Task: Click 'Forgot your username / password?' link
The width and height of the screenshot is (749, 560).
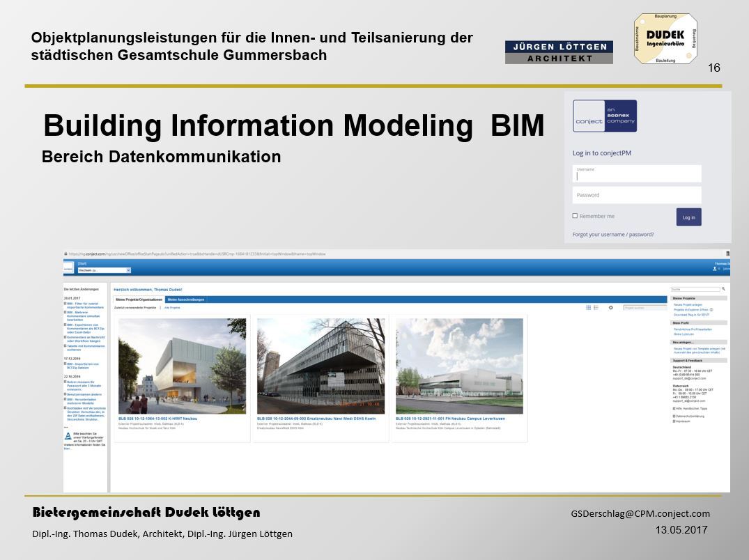Action: 613,235
